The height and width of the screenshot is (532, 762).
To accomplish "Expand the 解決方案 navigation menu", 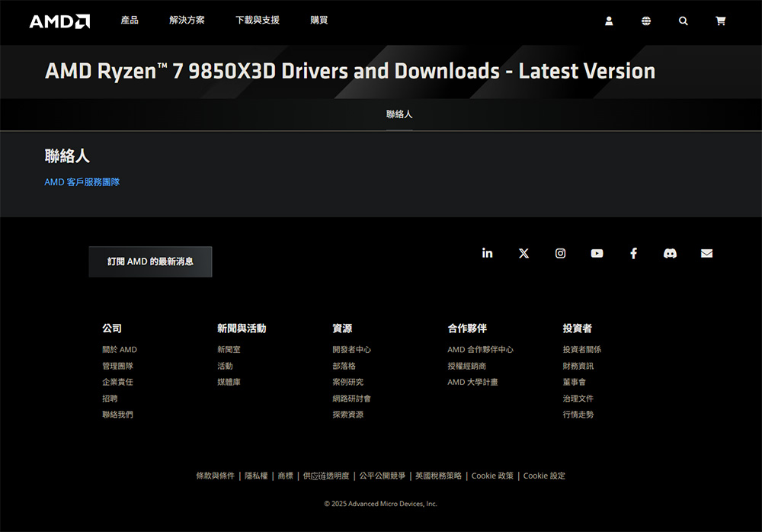I will pos(187,21).
